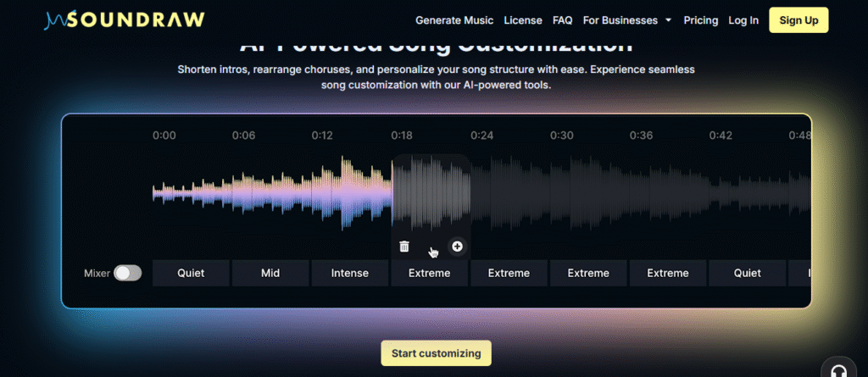868x377 pixels.
Task: Click the 0:12 timeline marker
Action: coord(322,136)
